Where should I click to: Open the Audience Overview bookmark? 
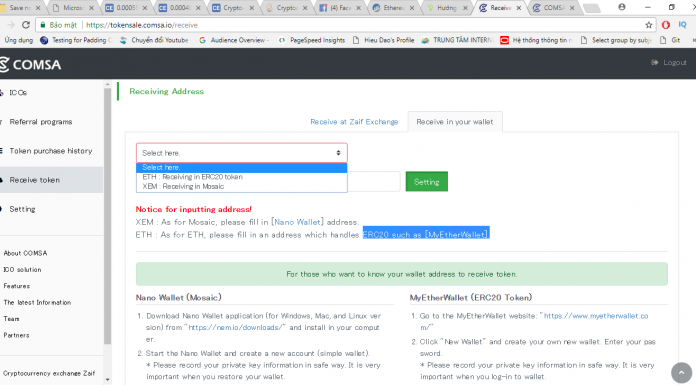[234, 40]
